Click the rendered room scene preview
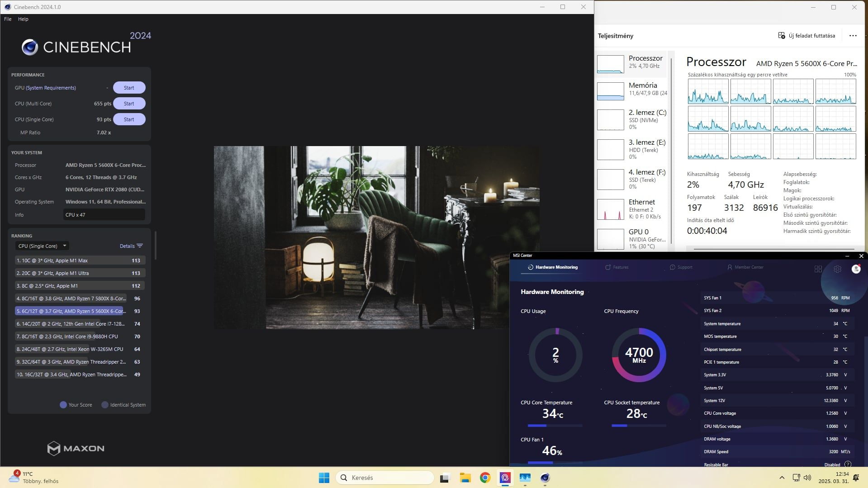The width and height of the screenshot is (868, 488). pos(376,237)
